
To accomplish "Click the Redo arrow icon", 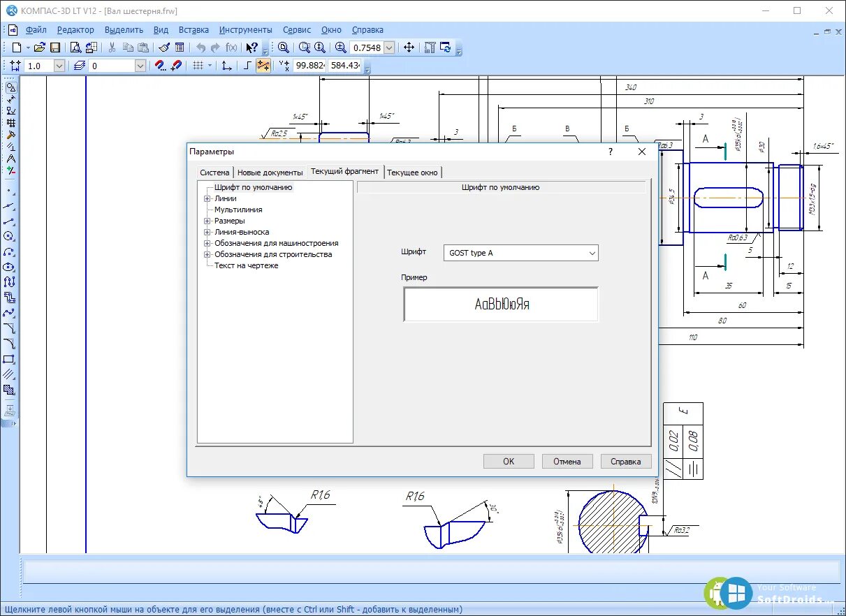I will pyautogui.click(x=216, y=47).
